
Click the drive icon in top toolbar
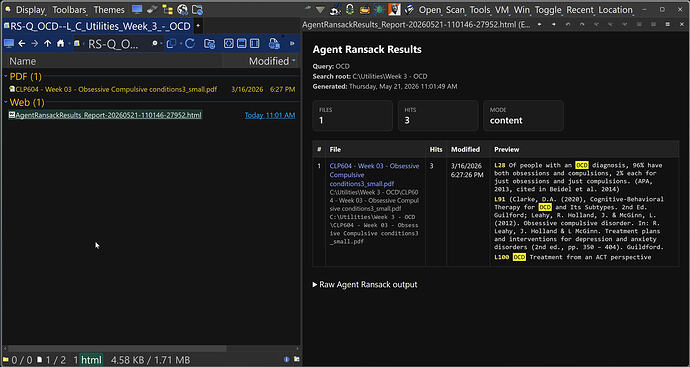152,9
